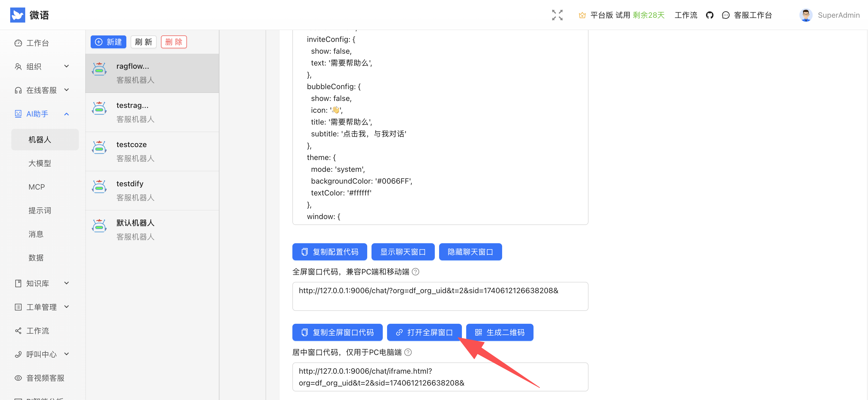The image size is (868, 400).
Task: Collapse the AI助手 sidebar section
Action: tap(66, 114)
